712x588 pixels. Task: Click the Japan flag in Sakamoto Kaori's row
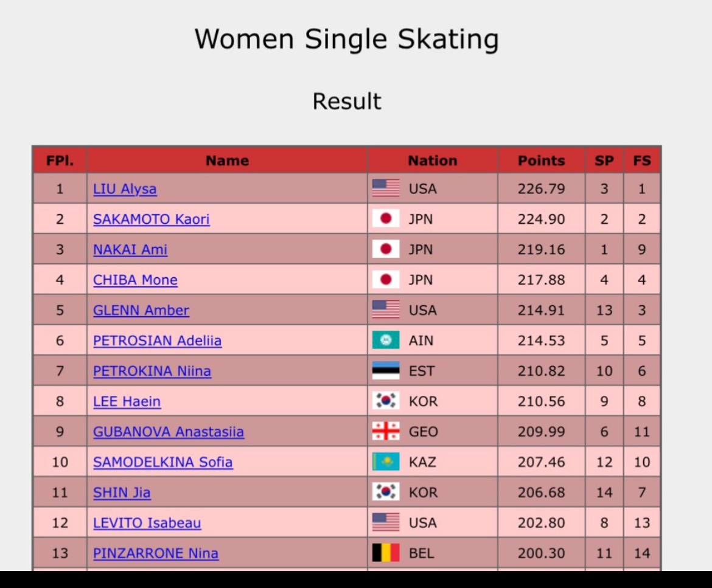point(386,219)
